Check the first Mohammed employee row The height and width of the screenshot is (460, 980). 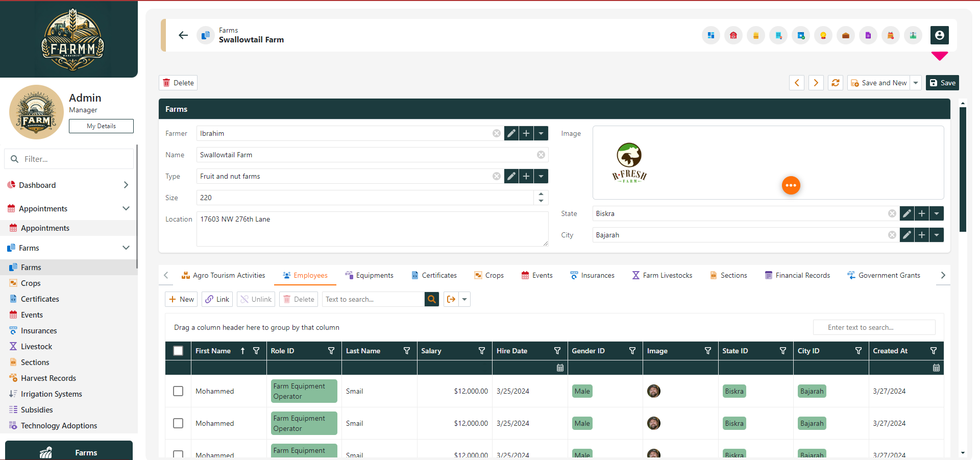click(x=178, y=391)
